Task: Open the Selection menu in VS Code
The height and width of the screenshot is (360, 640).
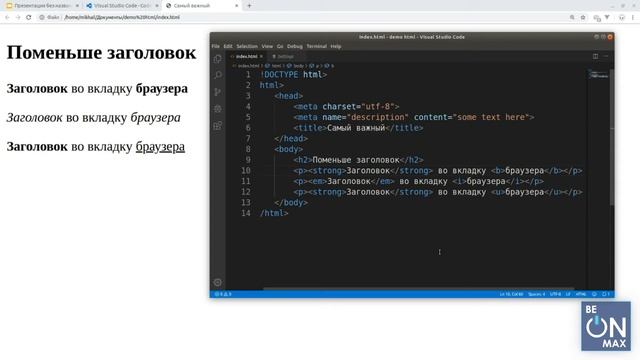Action: (x=247, y=46)
